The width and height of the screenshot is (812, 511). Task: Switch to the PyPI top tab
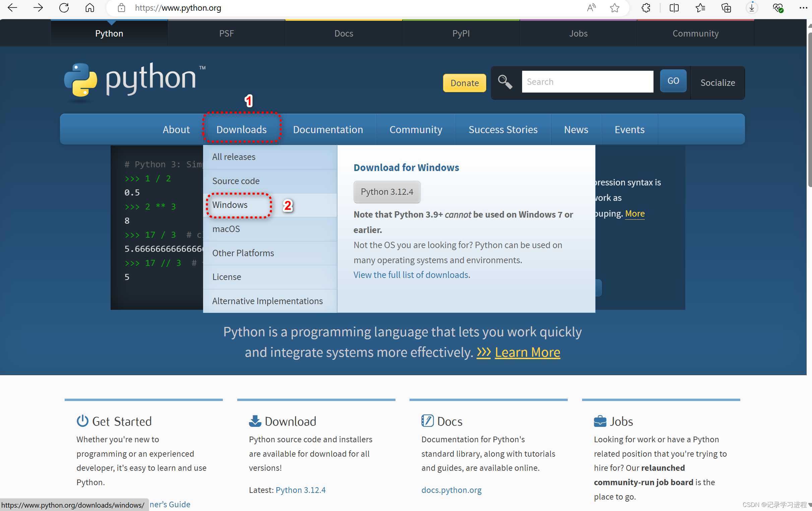click(461, 33)
